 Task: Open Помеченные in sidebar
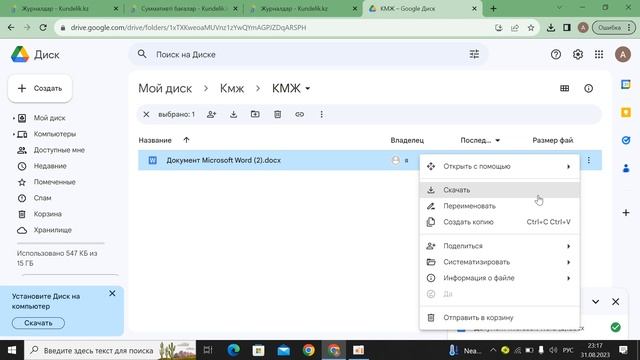pyautogui.click(x=54, y=182)
